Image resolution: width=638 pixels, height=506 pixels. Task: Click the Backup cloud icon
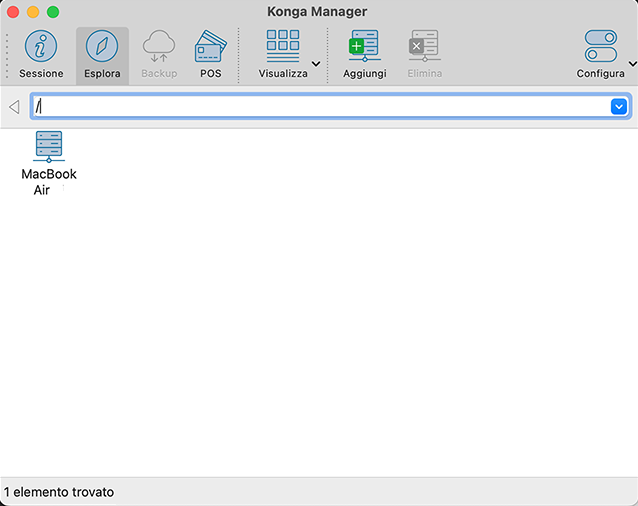159,47
